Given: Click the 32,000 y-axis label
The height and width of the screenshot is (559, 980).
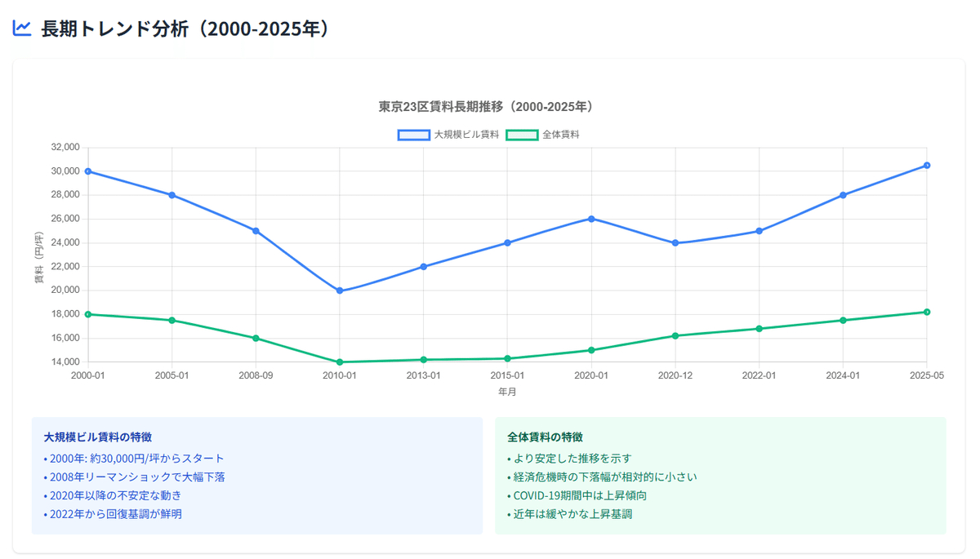Looking at the screenshot, I should (x=65, y=148).
